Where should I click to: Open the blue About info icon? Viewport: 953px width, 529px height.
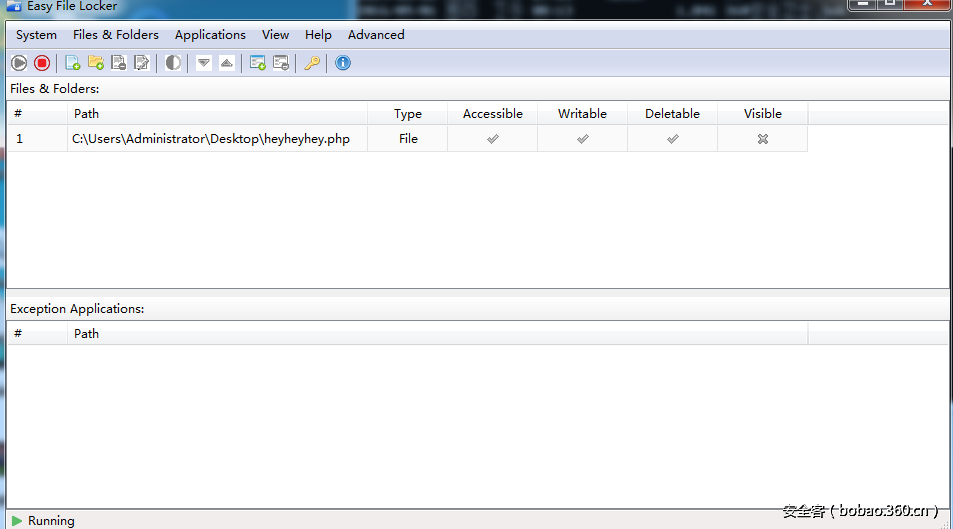click(343, 63)
